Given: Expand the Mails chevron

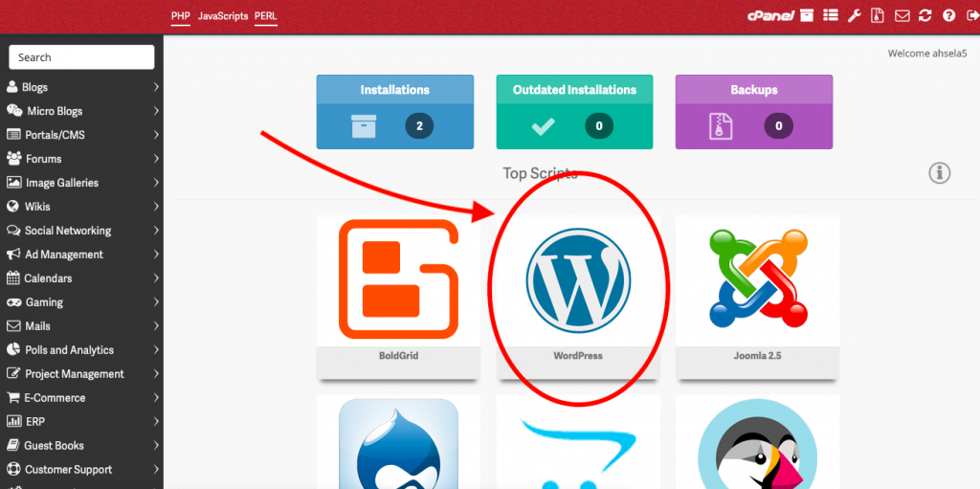Looking at the screenshot, I should (156, 325).
